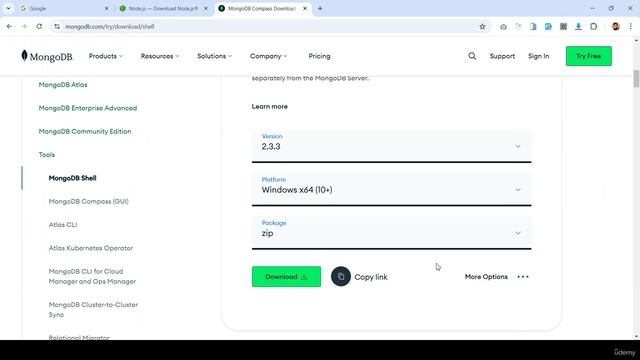The height and width of the screenshot is (360, 640).
Task: Expand the Solutions menu
Action: tap(214, 56)
